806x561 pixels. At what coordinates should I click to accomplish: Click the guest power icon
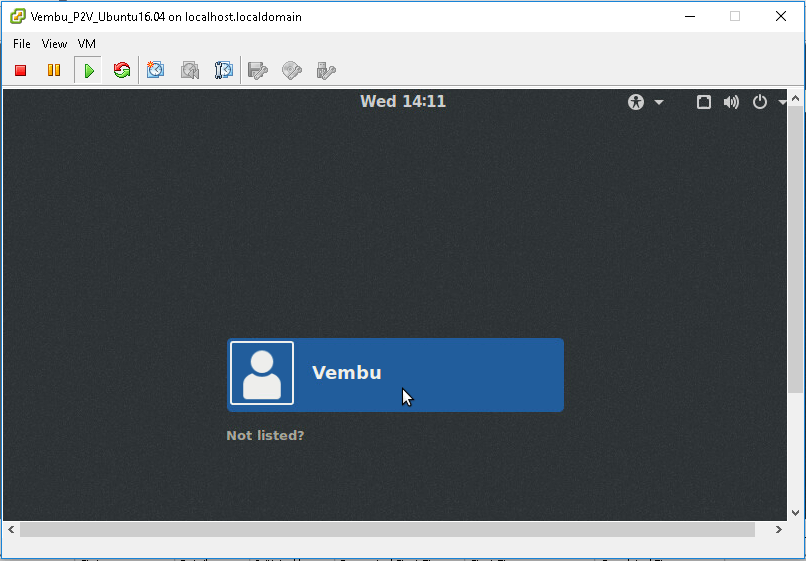point(760,102)
